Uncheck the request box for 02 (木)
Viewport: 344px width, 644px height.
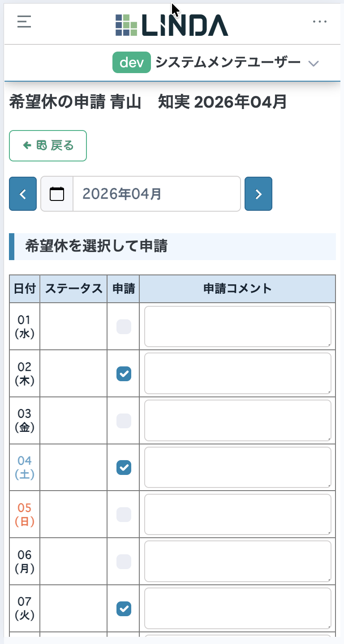[x=124, y=374]
